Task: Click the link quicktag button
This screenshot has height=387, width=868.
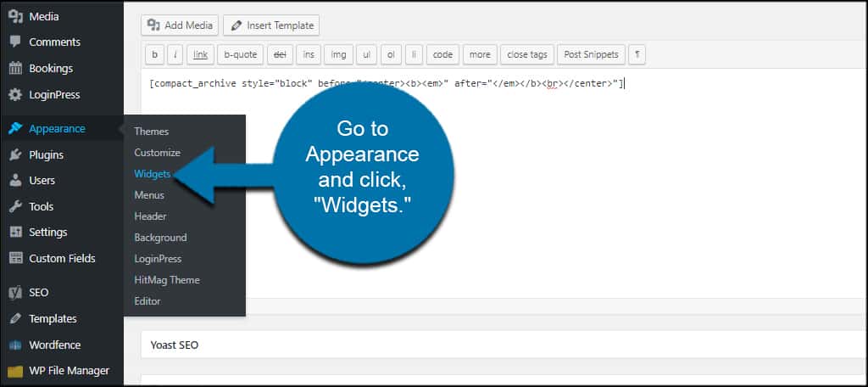Action: [200, 54]
